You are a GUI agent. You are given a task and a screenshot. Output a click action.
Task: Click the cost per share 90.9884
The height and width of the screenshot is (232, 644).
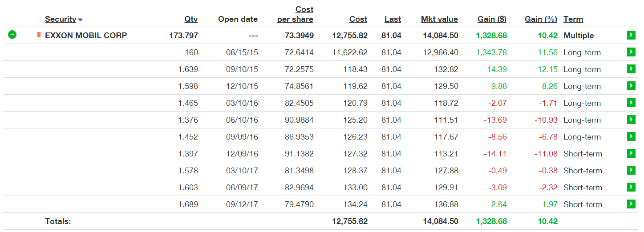click(x=299, y=120)
